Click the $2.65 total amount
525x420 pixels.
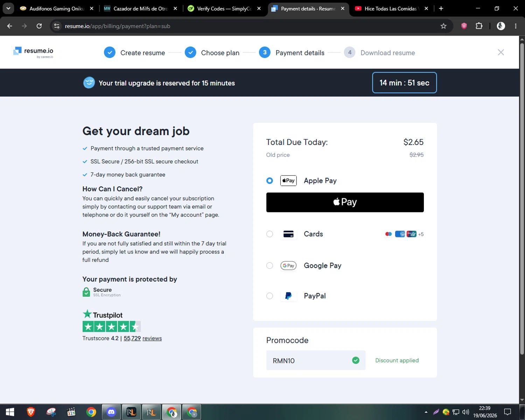pos(413,142)
